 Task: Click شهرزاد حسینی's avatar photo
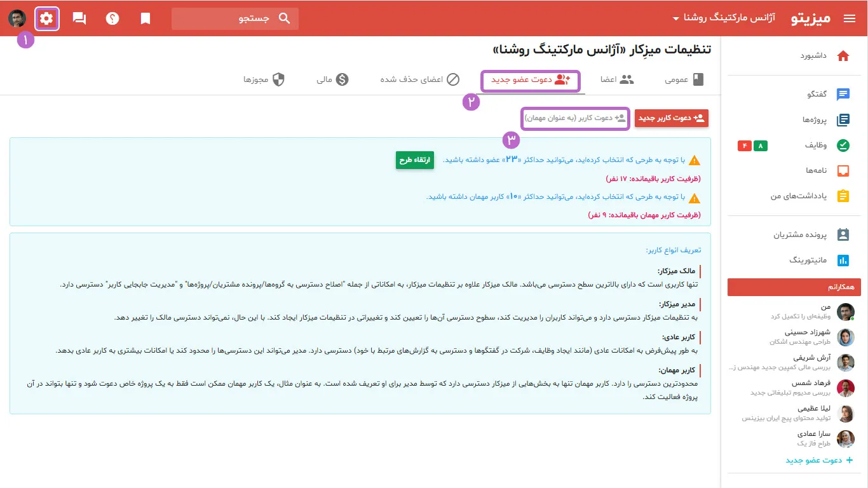click(846, 337)
